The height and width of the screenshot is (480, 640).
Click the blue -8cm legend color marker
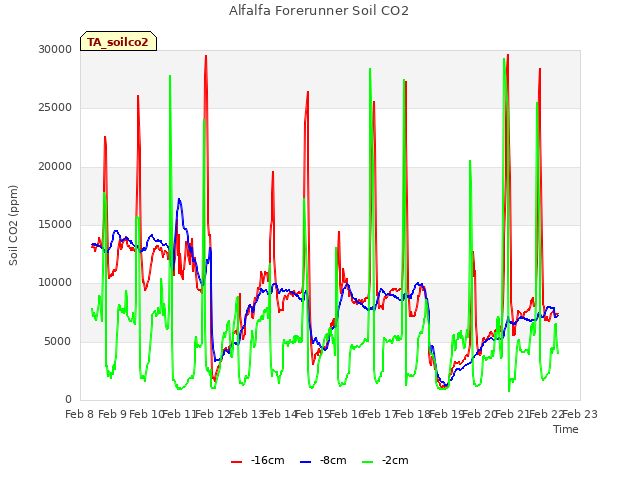click(305, 462)
